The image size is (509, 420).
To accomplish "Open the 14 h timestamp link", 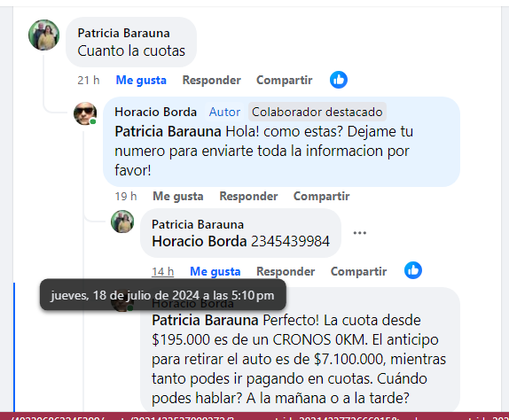I will coord(162,271).
